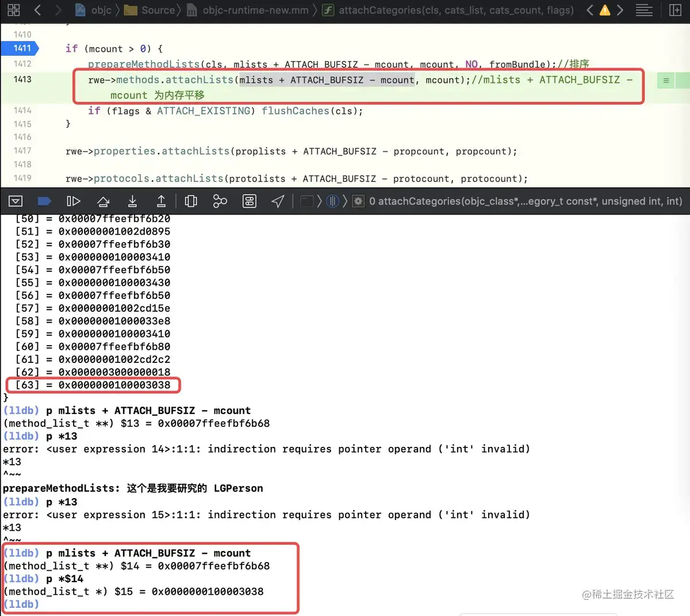The image size is (690, 616).
Task: Click console entry [57] = 0x00000001002cd15e
Action: click(93, 308)
